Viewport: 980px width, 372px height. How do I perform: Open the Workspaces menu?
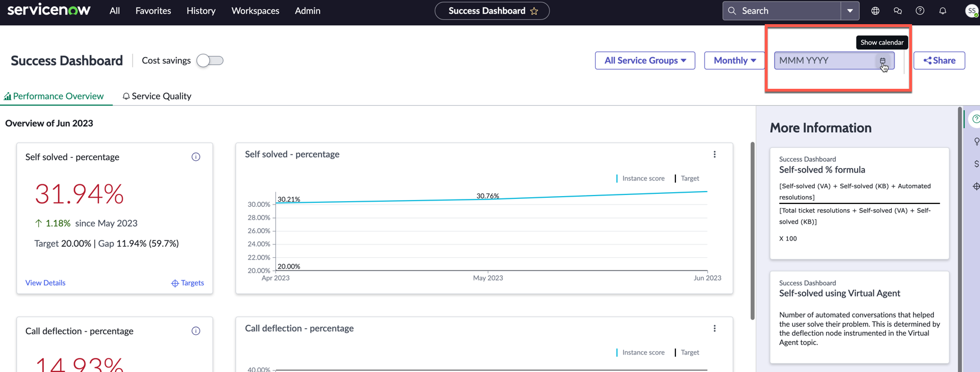click(255, 11)
